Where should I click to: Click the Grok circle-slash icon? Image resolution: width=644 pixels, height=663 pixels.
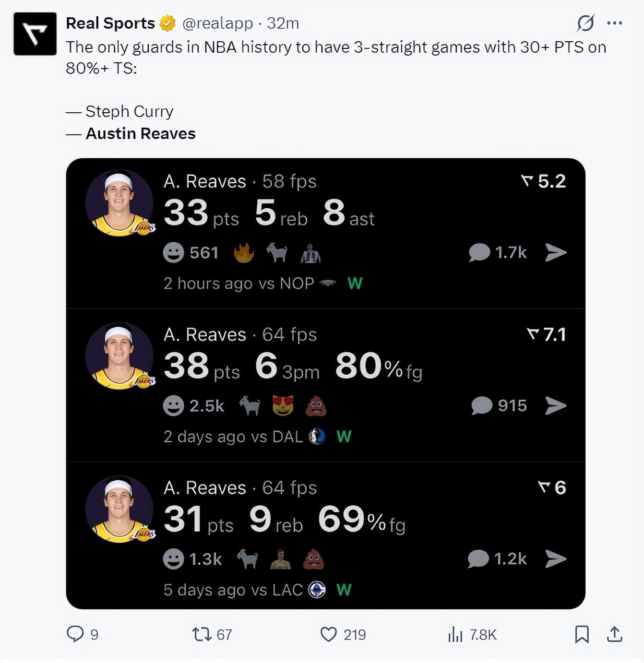[585, 23]
